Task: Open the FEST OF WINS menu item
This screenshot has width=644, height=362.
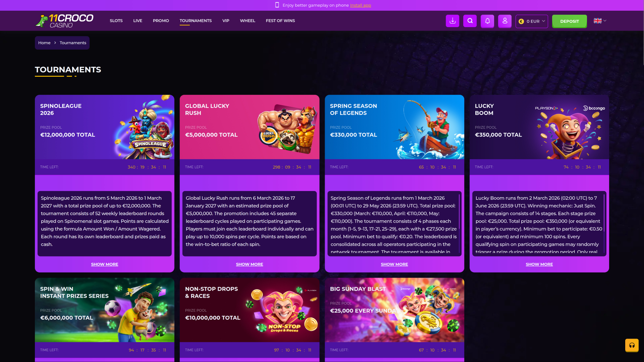Action: coord(280,20)
